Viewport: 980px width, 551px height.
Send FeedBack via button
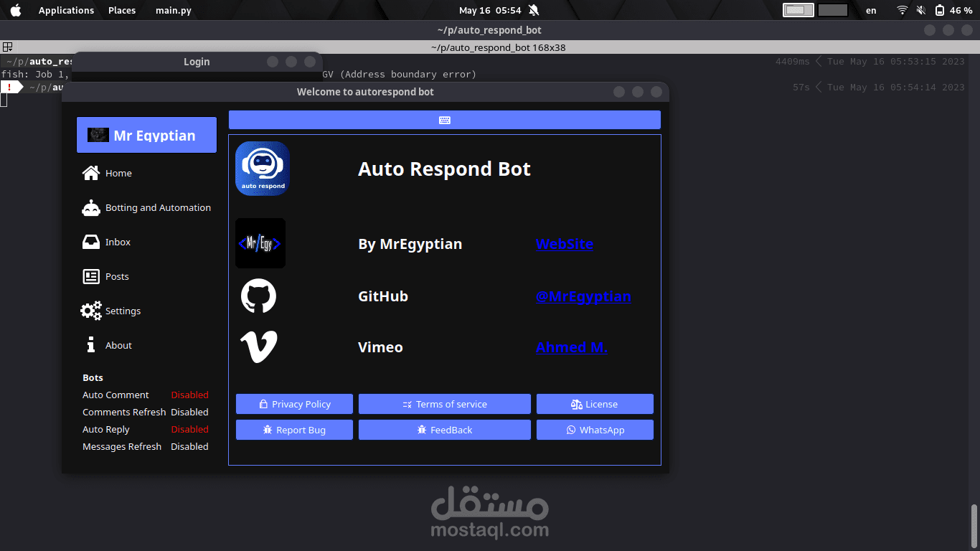pos(445,430)
